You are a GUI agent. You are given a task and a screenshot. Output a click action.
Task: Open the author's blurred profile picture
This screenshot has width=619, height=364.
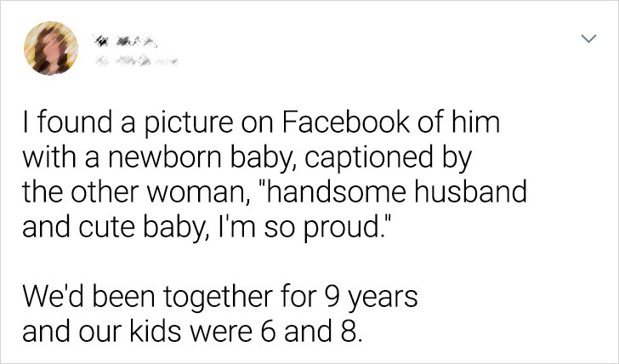tap(51, 48)
